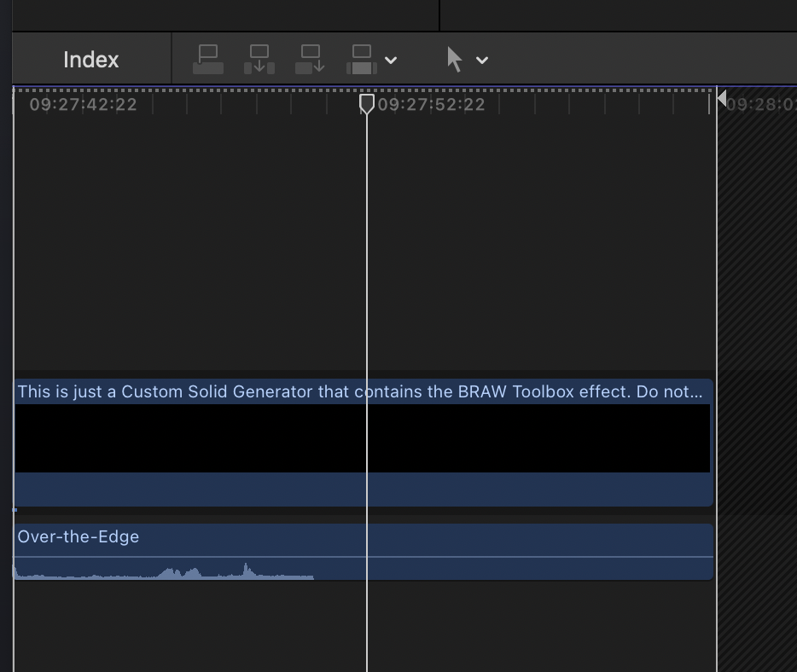This screenshot has height=672, width=797.
Task: Click the ruler at timecode 09:27:42:22
Action: (x=83, y=105)
